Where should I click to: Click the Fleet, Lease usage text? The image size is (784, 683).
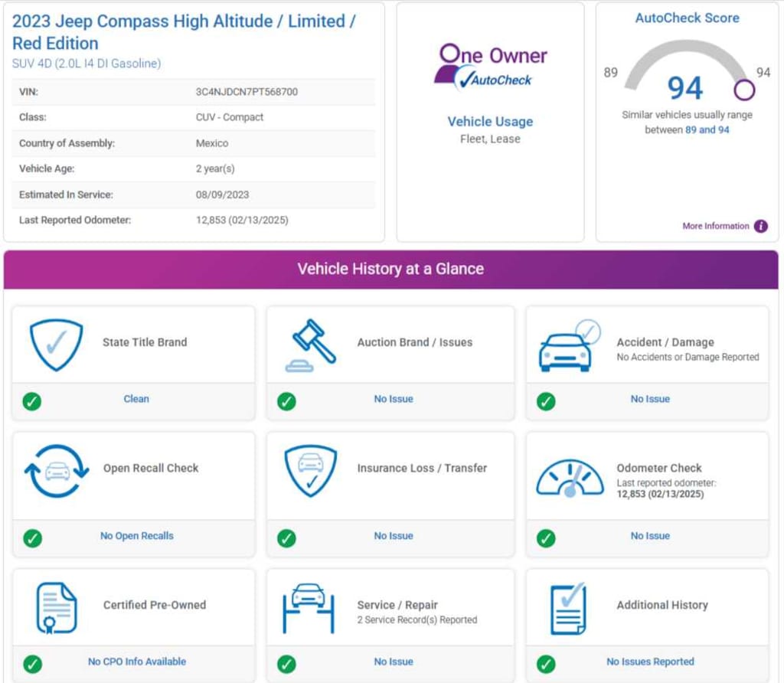[x=490, y=139]
